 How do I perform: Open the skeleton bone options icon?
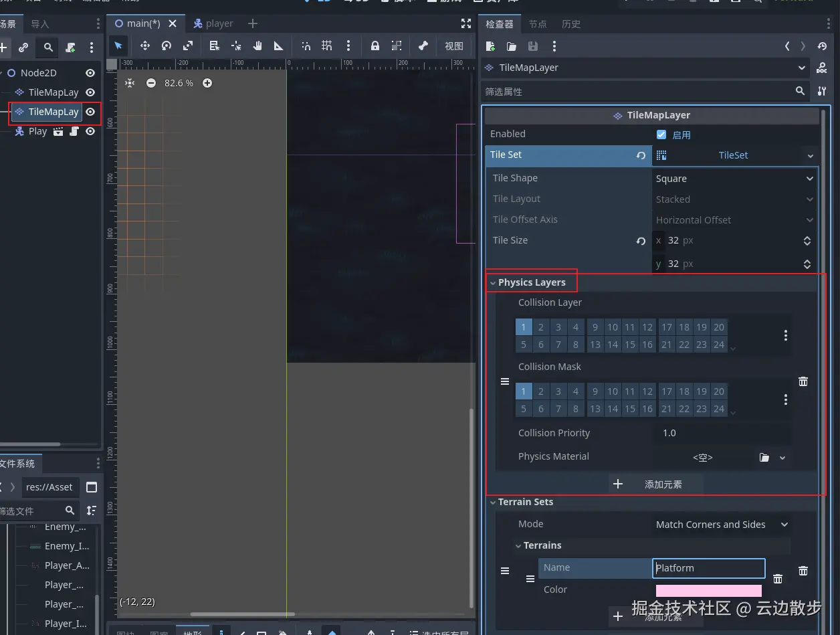click(423, 46)
